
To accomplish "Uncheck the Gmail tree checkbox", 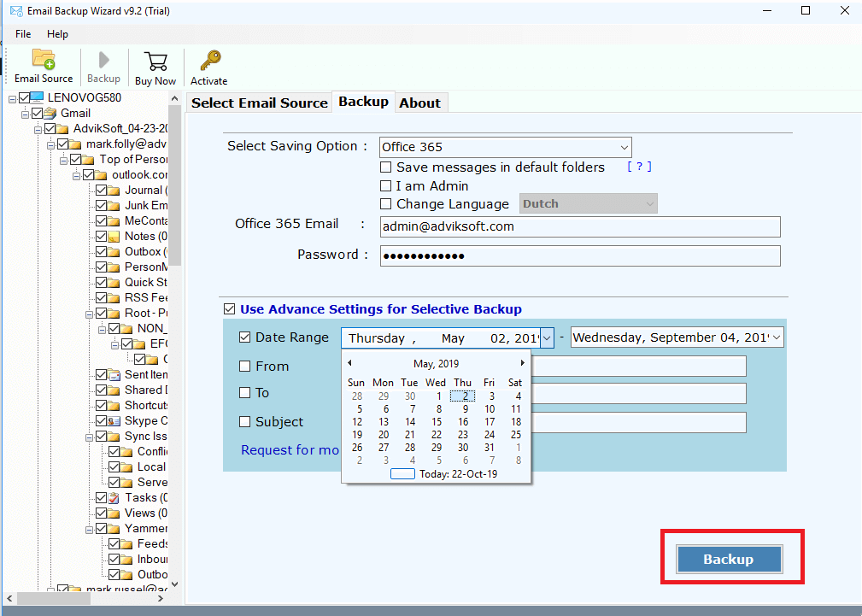I will pyautogui.click(x=37, y=114).
